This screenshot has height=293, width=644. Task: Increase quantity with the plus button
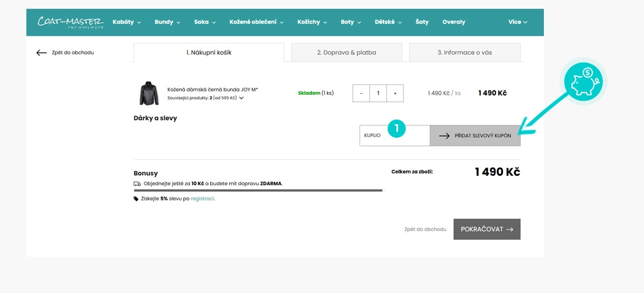(395, 93)
